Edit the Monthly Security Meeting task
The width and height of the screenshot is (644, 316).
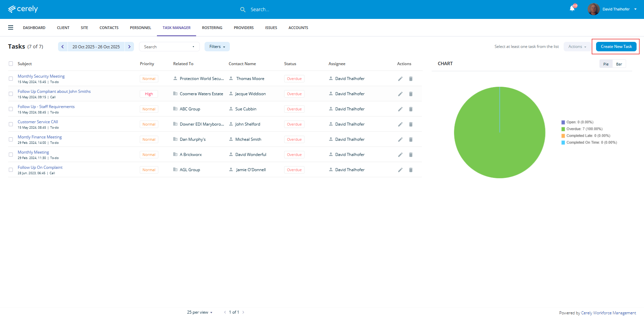[400, 79]
